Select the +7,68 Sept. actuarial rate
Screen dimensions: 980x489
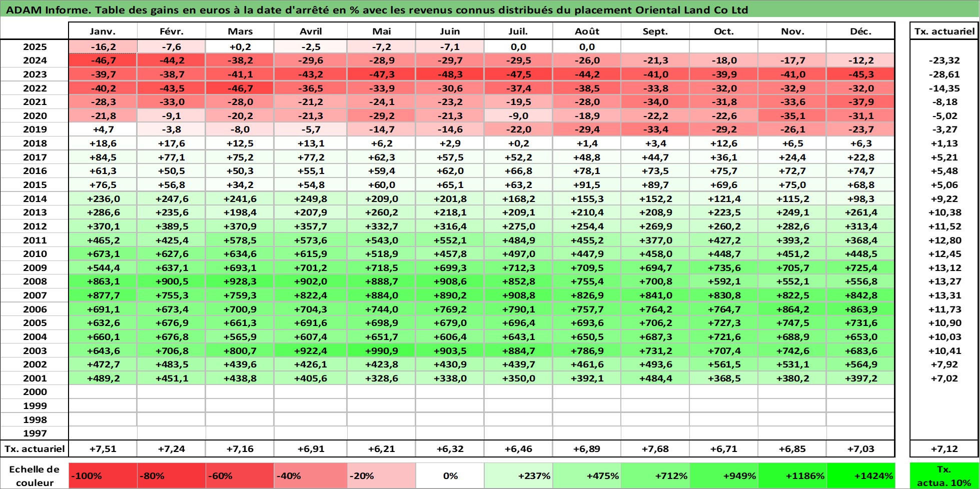[655, 449]
